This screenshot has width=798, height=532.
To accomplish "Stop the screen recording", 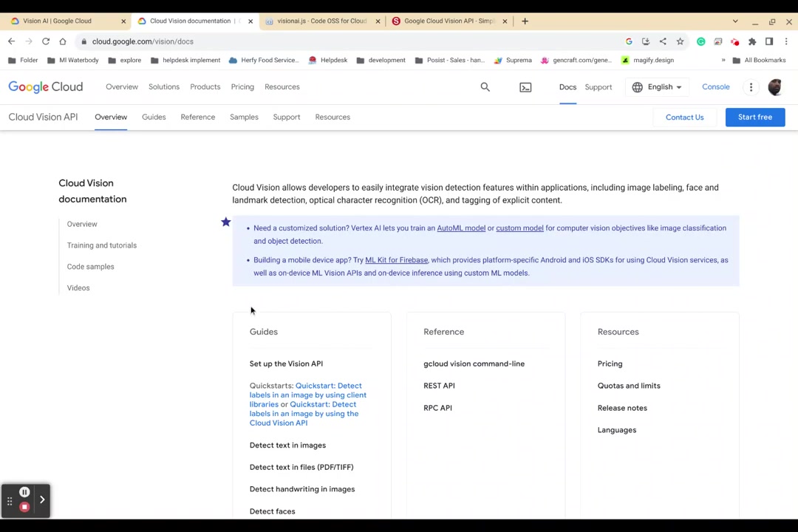I will pos(24,507).
